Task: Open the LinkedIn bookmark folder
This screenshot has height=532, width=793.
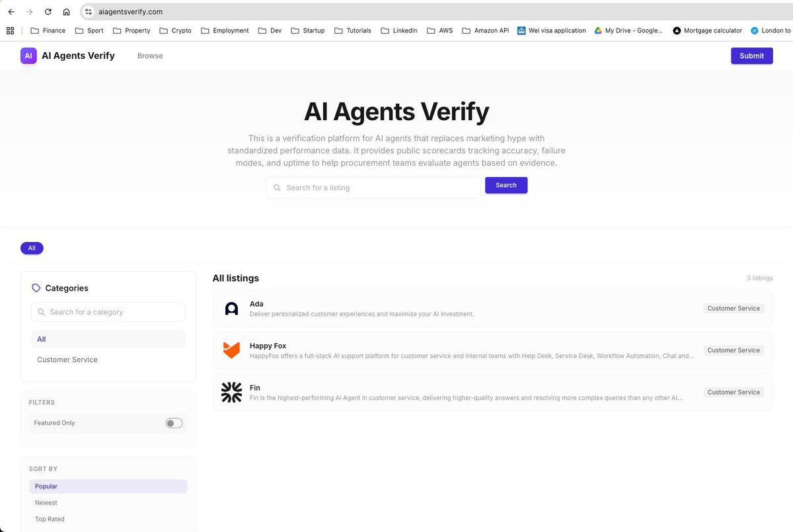Action: pyautogui.click(x=399, y=30)
